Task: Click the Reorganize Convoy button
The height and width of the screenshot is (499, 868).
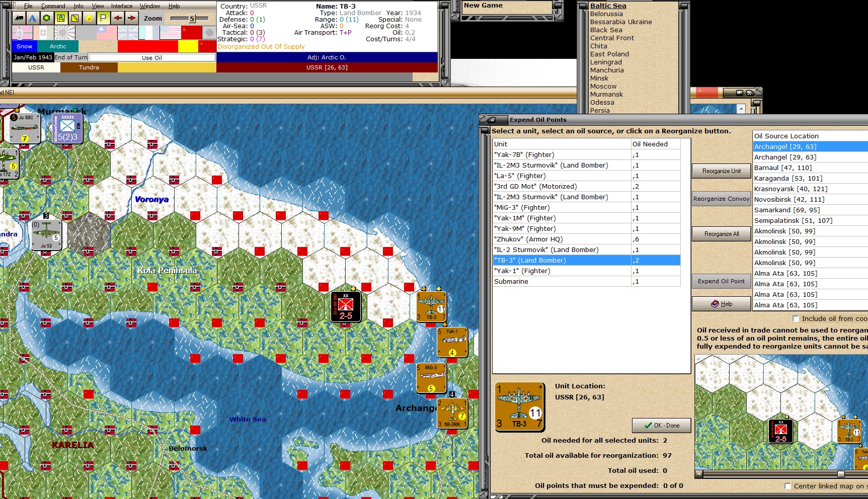Action: click(x=722, y=199)
